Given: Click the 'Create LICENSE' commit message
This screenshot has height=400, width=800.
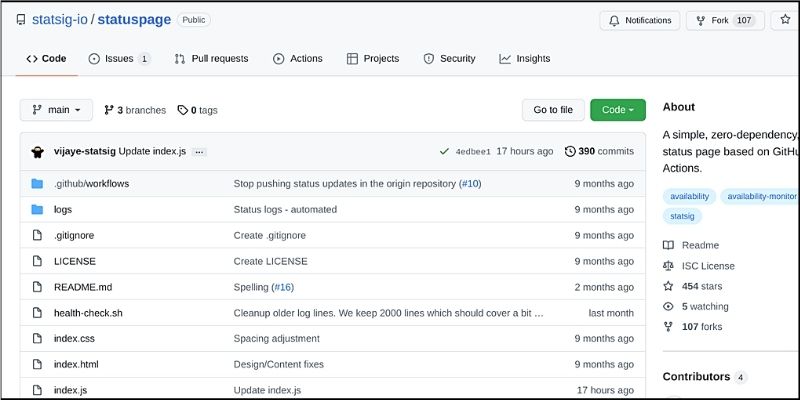Looking at the screenshot, I should pyautogui.click(x=270, y=261).
